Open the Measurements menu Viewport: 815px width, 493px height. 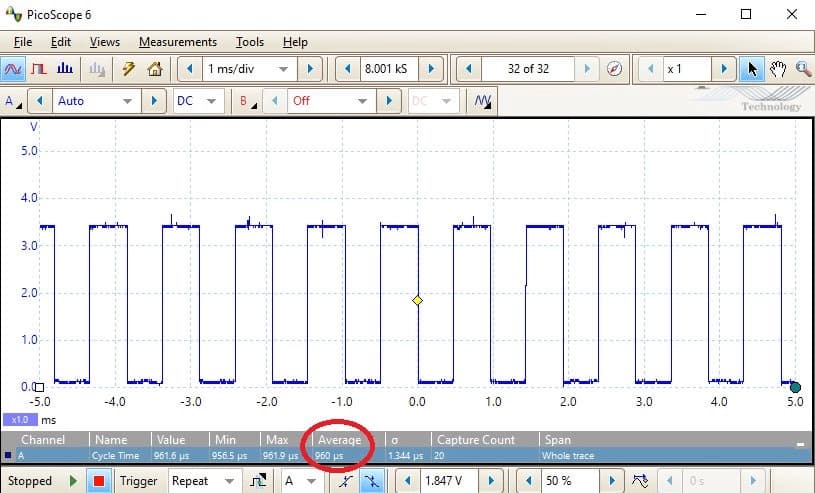click(x=177, y=42)
